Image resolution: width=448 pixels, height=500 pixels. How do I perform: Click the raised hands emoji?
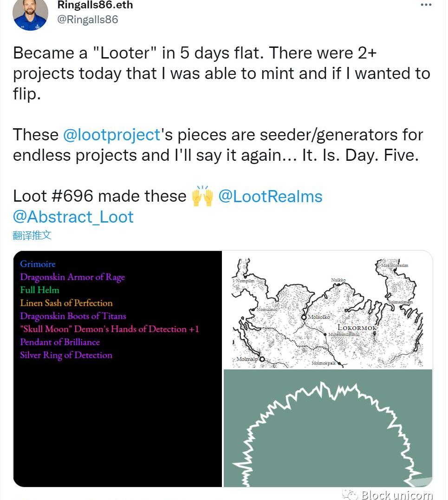click(x=202, y=196)
